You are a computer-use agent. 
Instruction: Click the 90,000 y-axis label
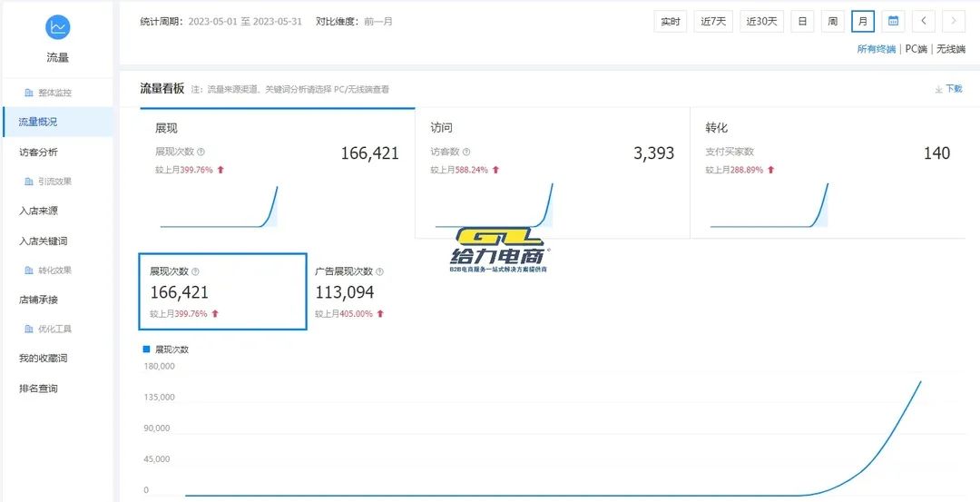pyautogui.click(x=157, y=428)
